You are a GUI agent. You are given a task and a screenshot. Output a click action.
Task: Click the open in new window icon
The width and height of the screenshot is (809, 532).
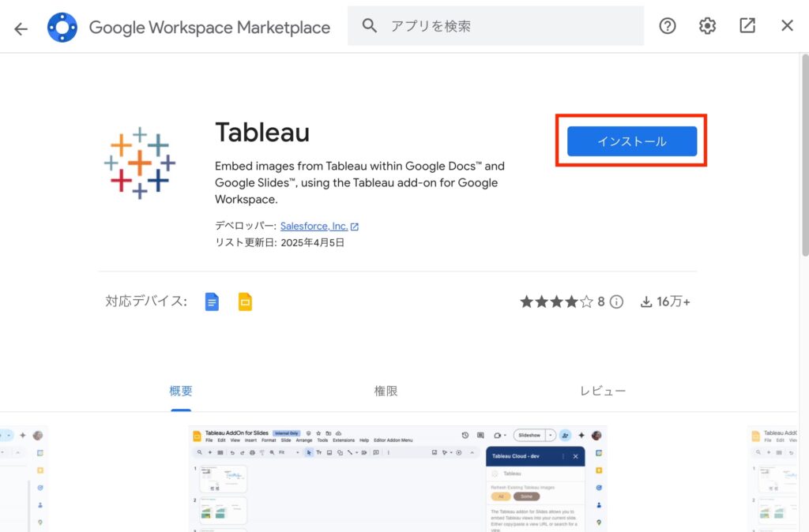tap(747, 26)
